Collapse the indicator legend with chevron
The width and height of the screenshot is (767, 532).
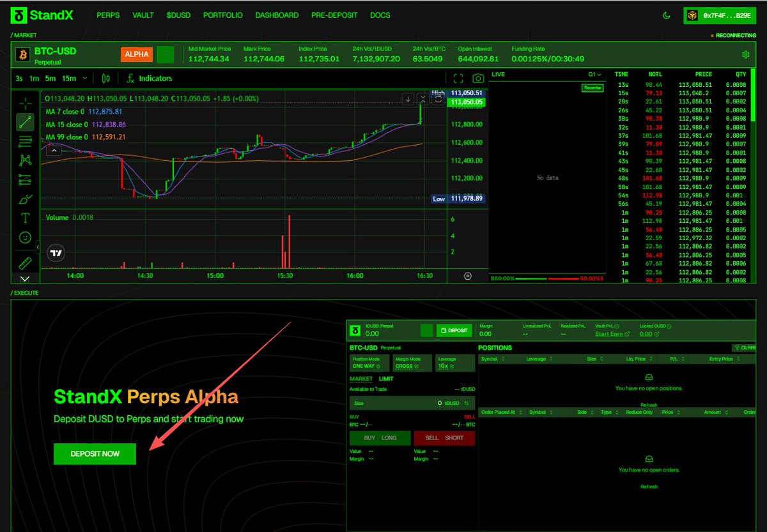[x=53, y=150]
